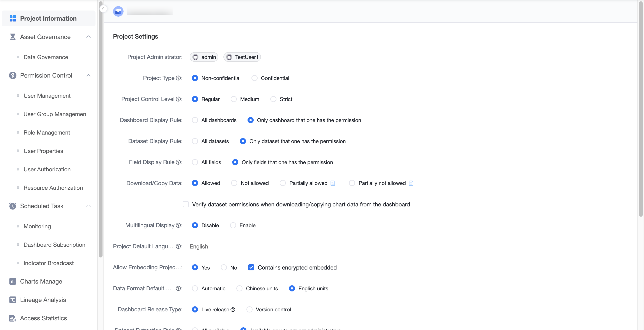Screen dimensions: 644x330
Task: Uncheck Contains encrypted embedded
Action: click(x=251, y=268)
